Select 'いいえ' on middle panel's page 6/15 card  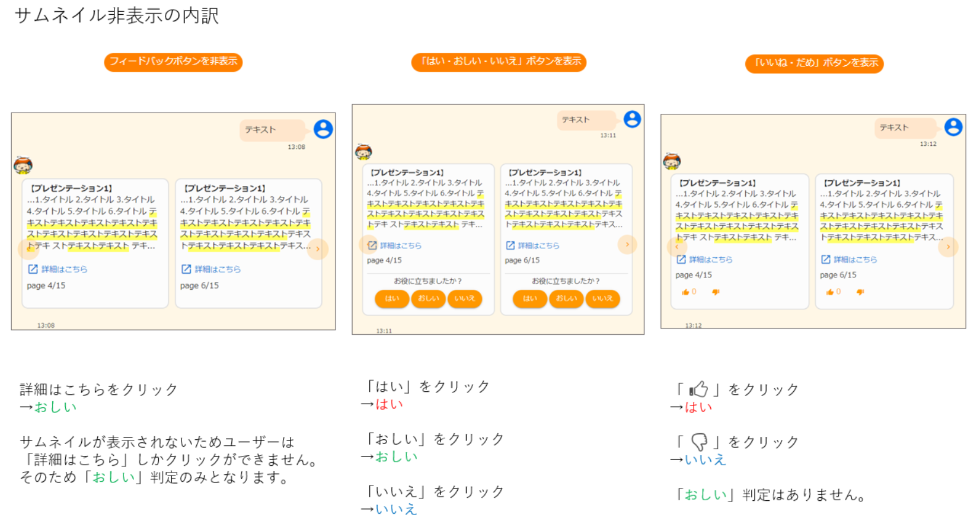(x=602, y=299)
